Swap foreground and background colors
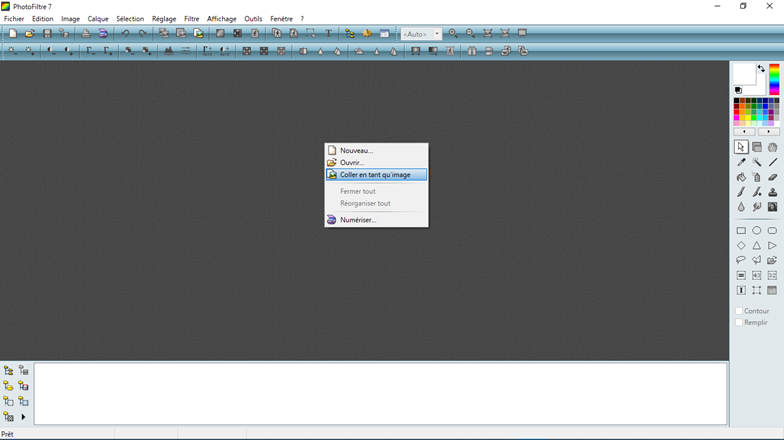 [x=761, y=69]
